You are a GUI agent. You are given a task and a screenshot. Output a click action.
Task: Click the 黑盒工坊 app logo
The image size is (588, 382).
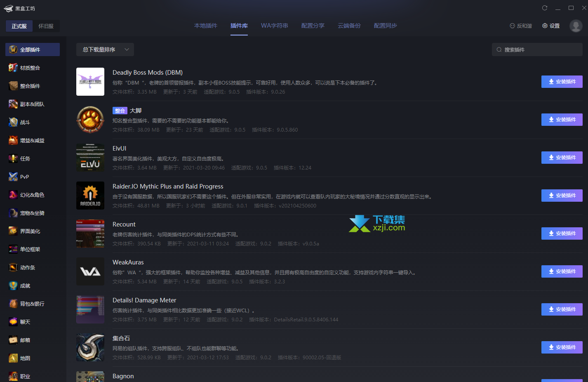(19, 8)
